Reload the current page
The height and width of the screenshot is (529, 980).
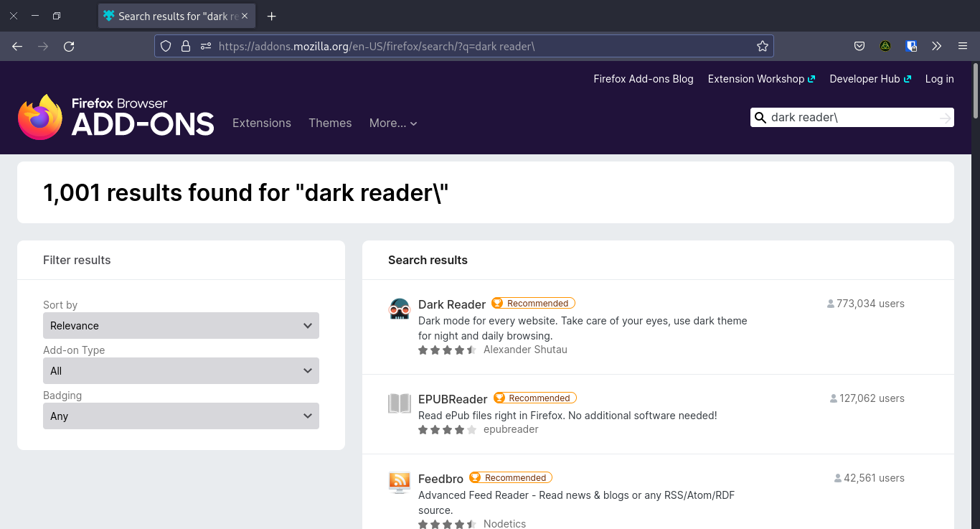point(69,47)
